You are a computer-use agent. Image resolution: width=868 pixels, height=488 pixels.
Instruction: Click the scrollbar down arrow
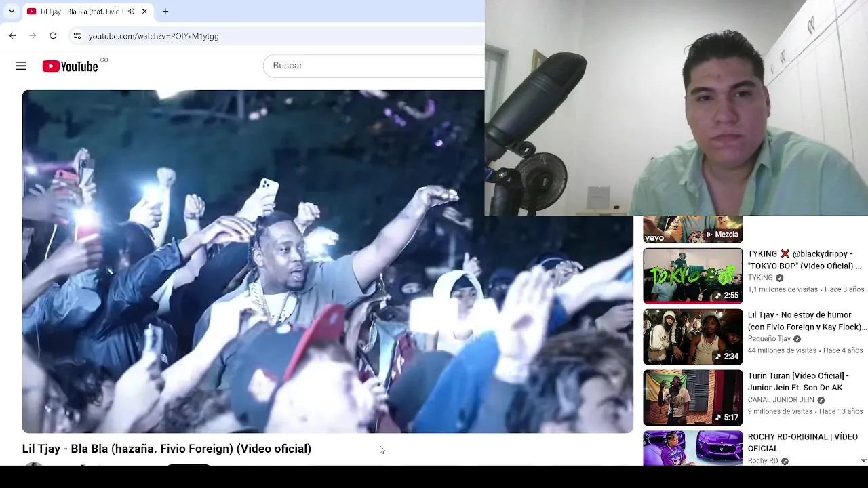[863, 460]
